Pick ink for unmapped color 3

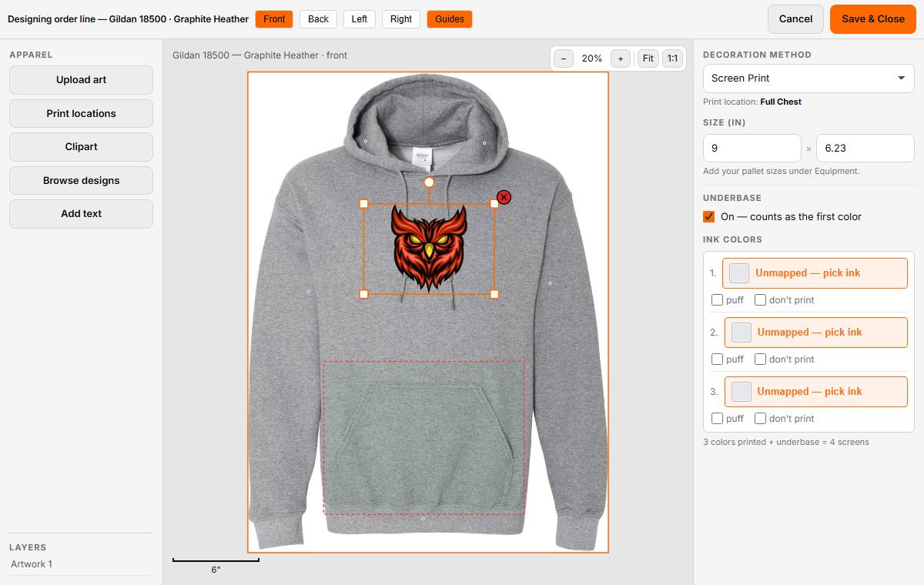coord(815,392)
